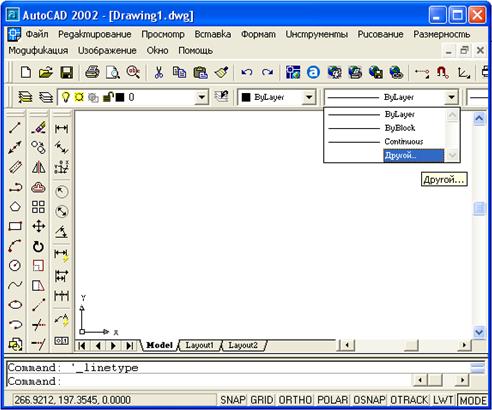Save the drawing with the floppy disk icon
492x410 pixels.
[66, 72]
